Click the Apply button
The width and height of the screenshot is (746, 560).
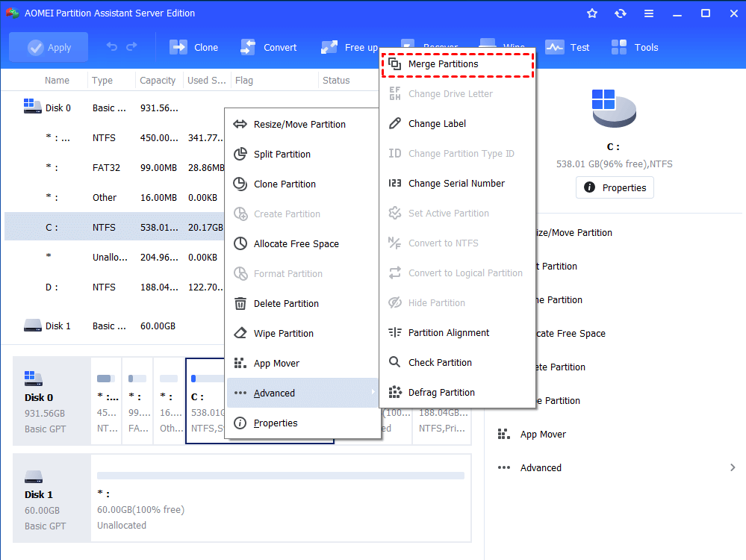click(x=49, y=47)
